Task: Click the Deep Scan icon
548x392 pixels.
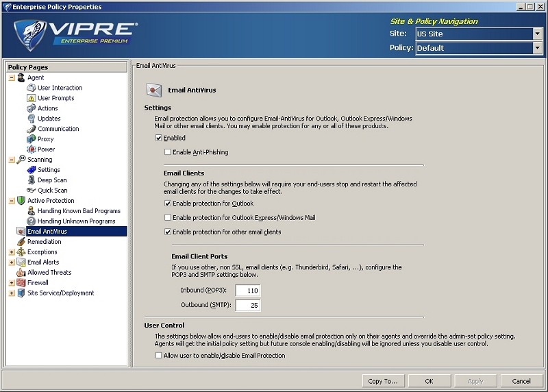Action: point(31,180)
